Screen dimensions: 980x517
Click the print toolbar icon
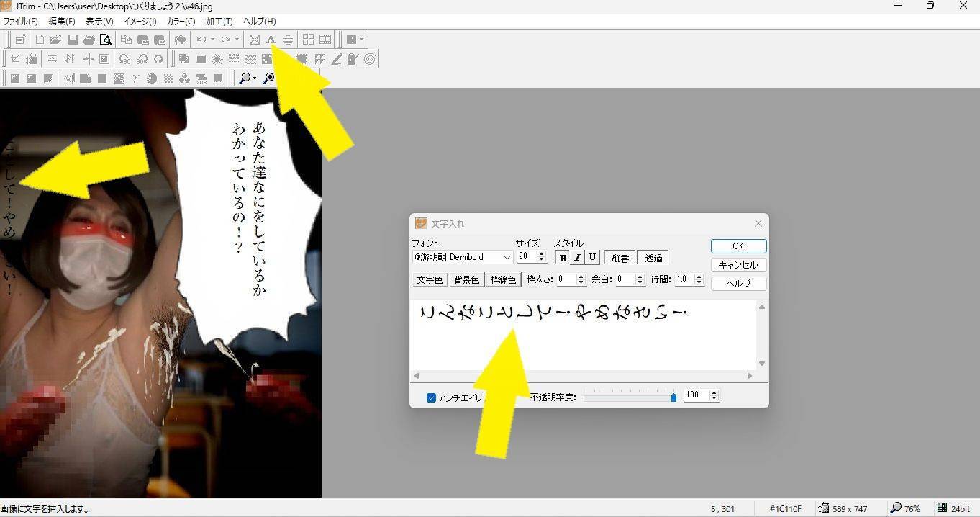point(89,40)
